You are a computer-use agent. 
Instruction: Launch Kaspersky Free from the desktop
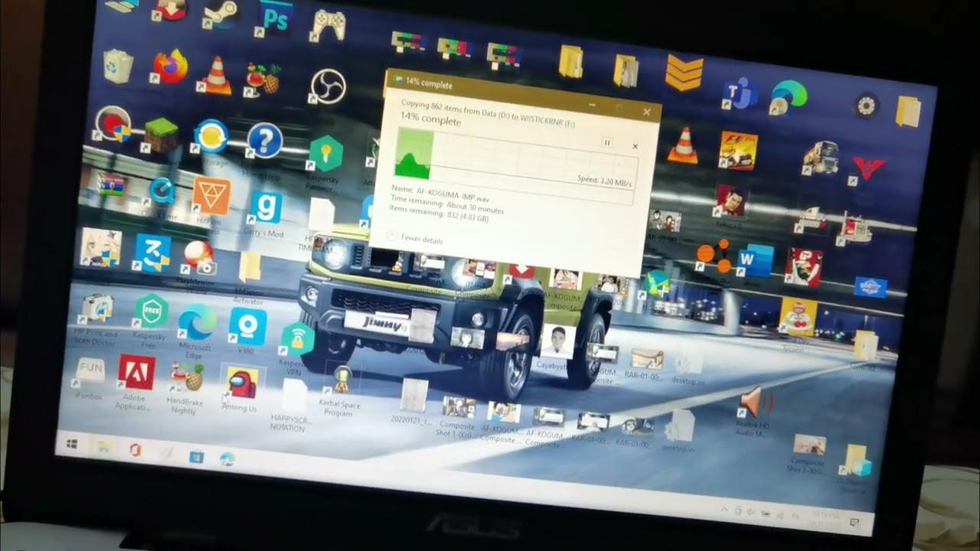(x=150, y=311)
